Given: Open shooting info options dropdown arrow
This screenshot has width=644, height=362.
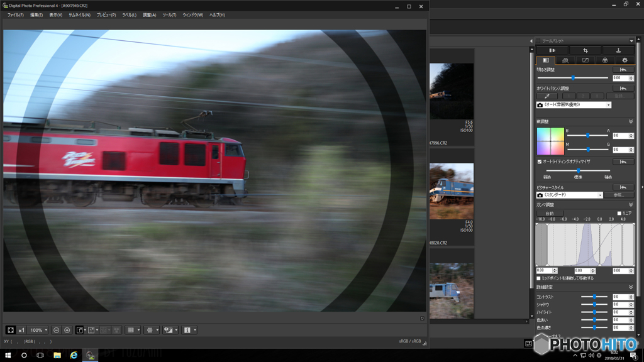Looking at the screenshot, I should (195, 330).
